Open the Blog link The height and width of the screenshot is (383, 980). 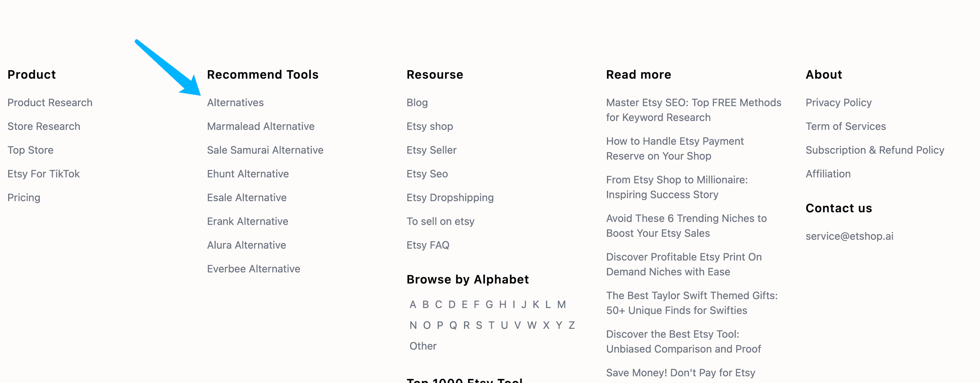417,103
